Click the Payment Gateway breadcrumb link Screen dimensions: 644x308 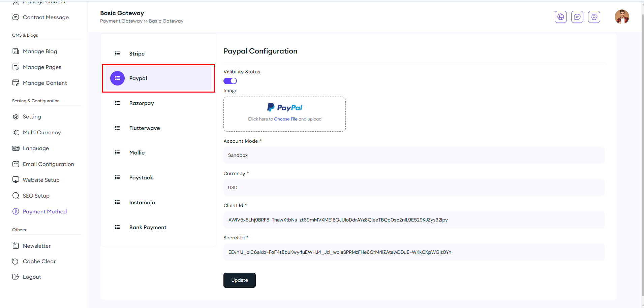pos(121,21)
